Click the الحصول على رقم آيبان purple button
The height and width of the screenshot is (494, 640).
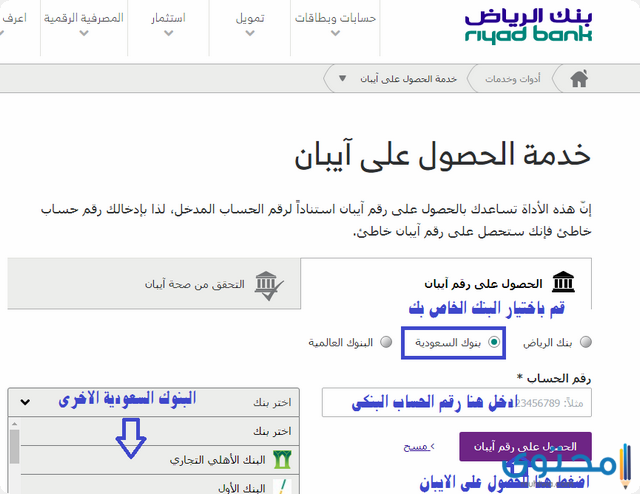point(525,447)
